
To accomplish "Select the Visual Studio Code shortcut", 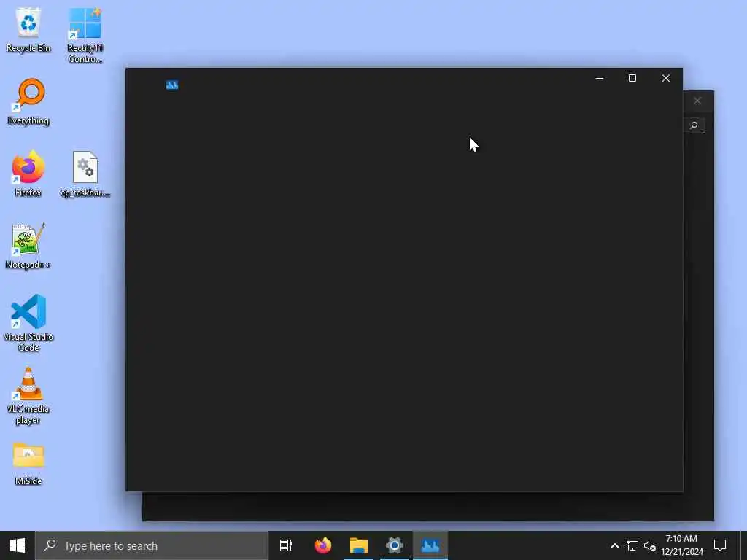I will pyautogui.click(x=28, y=323).
